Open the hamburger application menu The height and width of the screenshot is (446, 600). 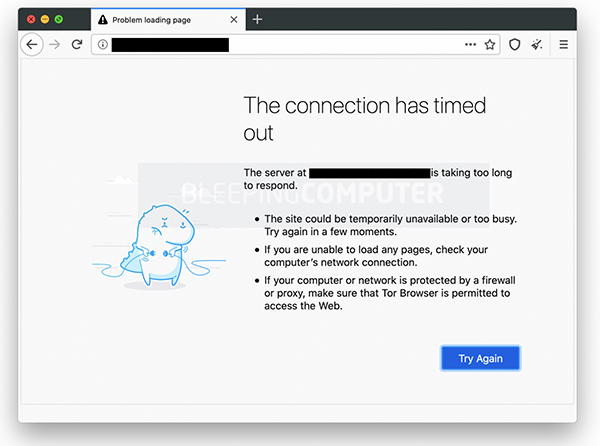(563, 45)
